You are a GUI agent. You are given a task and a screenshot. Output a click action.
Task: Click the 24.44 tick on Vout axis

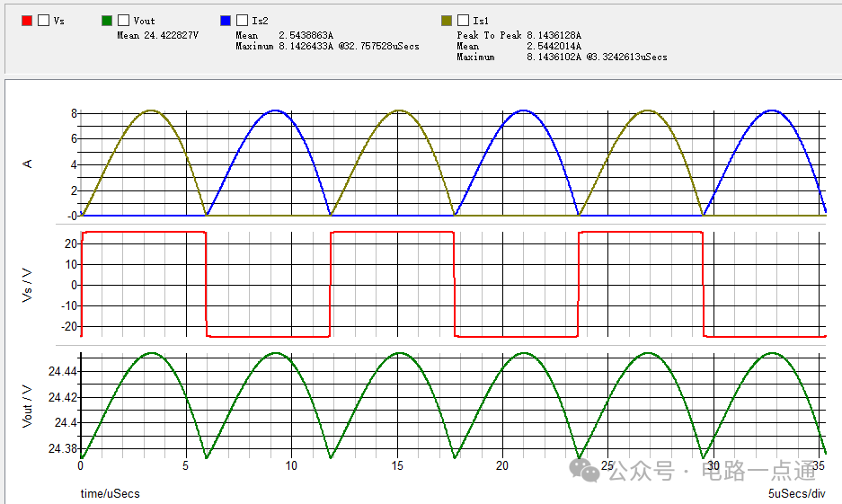(63, 371)
